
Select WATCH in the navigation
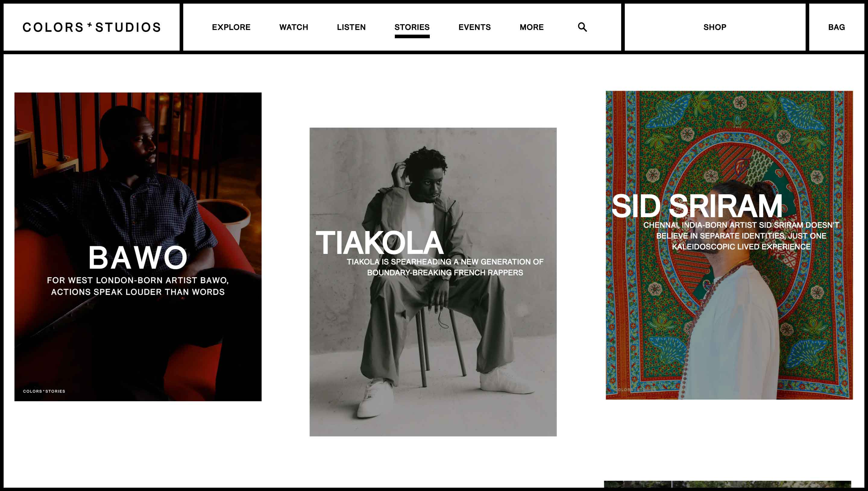(x=294, y=27)
